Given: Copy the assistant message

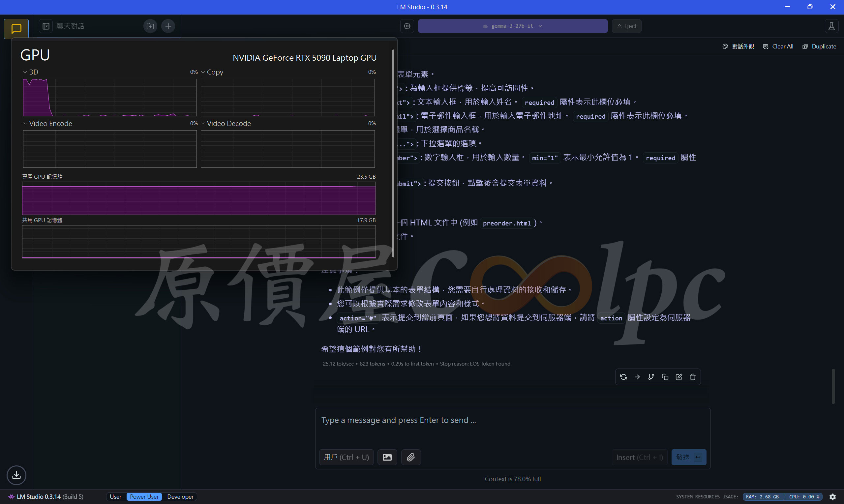Looking at the screenshot, I should click(665, 377).
